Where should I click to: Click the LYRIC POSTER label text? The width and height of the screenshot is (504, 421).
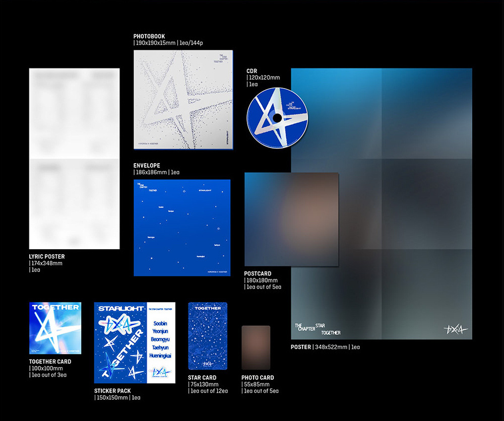point(46,256)
